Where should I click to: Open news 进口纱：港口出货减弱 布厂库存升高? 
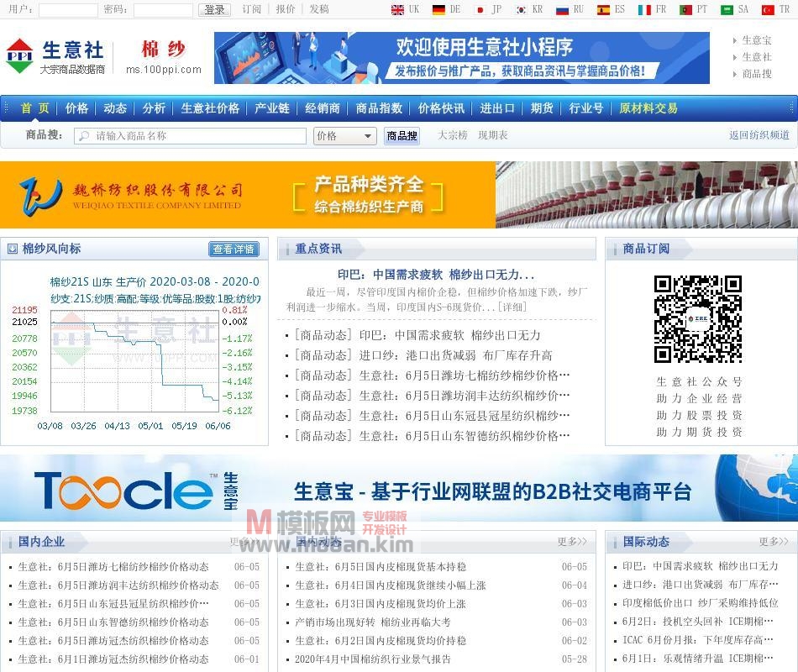coord(455,355)
